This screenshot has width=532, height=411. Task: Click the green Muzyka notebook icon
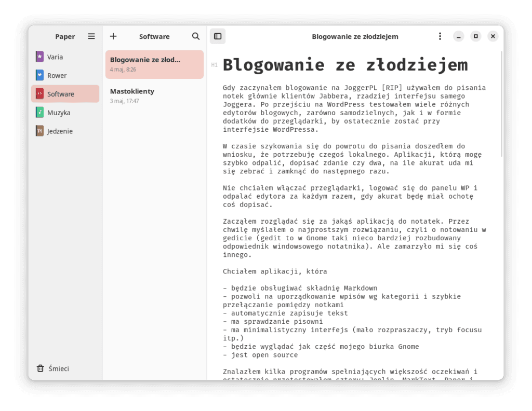pyautogui.click(x=39, y=113)
